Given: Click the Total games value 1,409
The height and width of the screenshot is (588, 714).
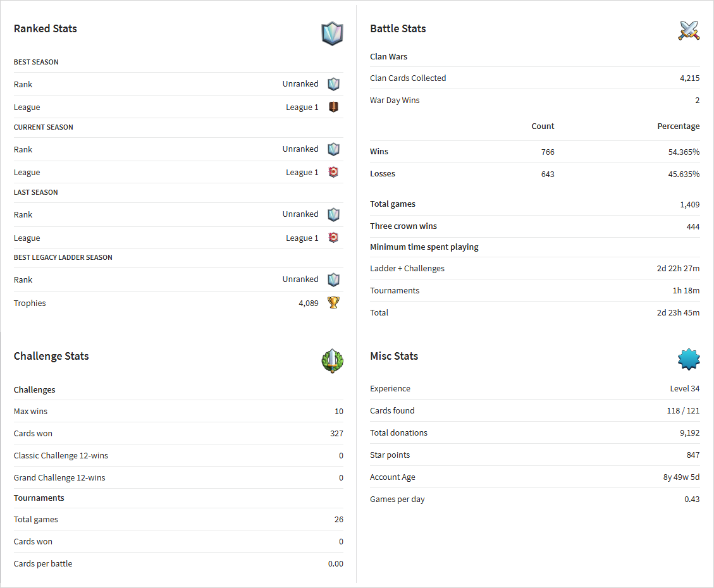Looking at the screenshot, I should pos(690,204).
